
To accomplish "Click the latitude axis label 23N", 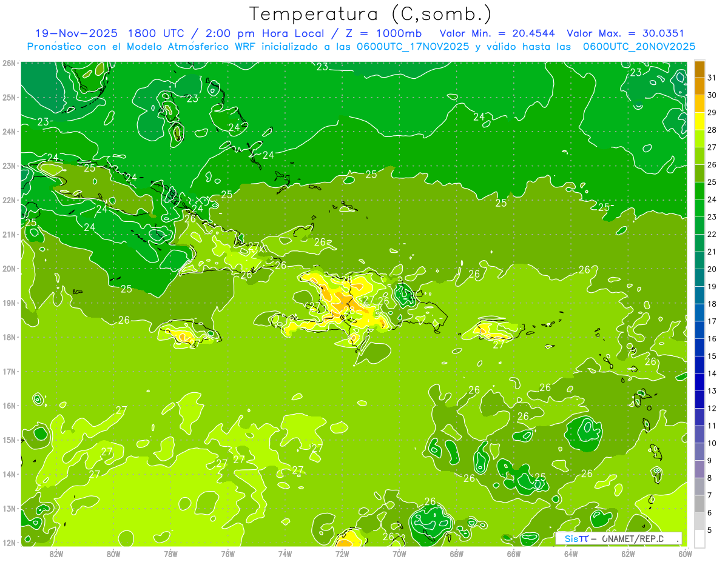I will (10, 166).
